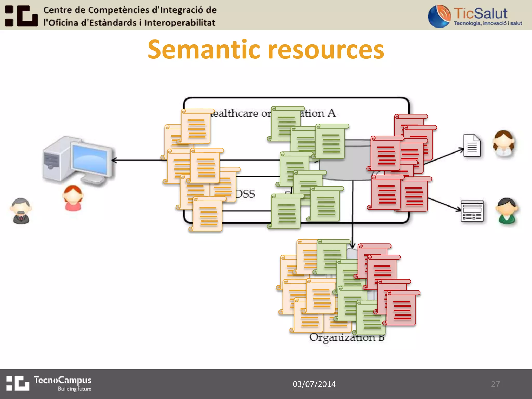
Task: Click slide number 27 in footer
Action: pyautogui.click(x=495, y=384)
